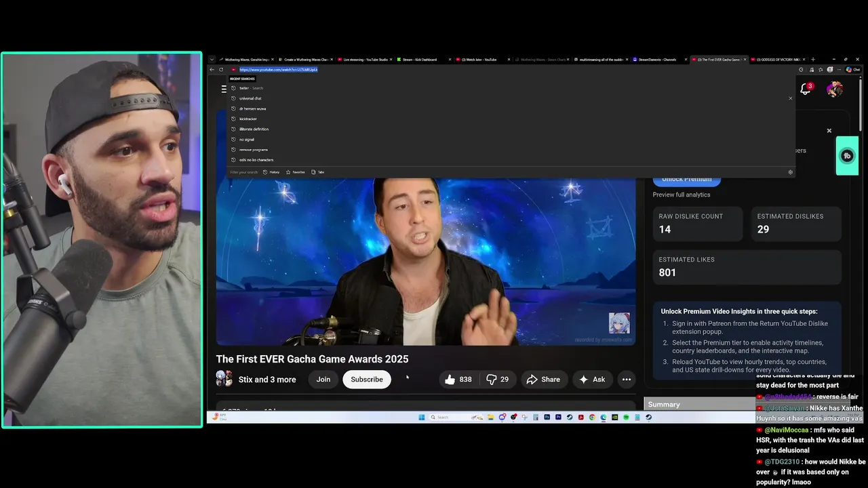Like the video with thumbs-up button
Screen dimensions: 868x488
coord(458,380)
